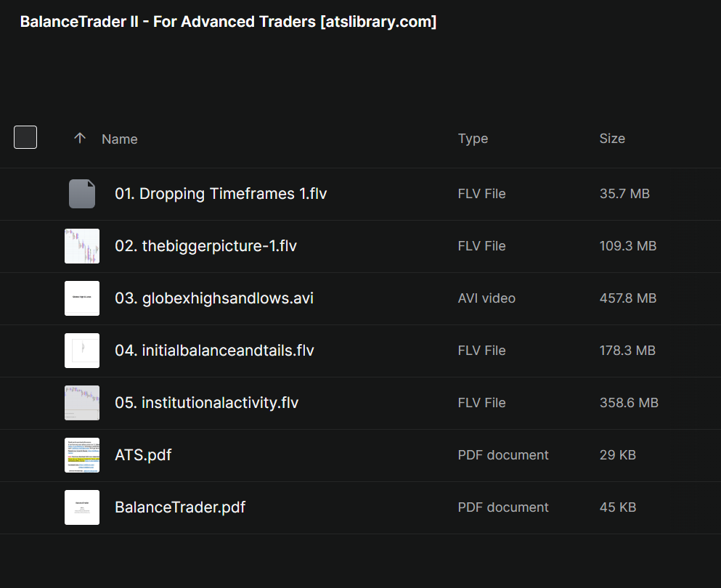Click size value 109.3 MB
721x588 pixels.
point(627,246)
